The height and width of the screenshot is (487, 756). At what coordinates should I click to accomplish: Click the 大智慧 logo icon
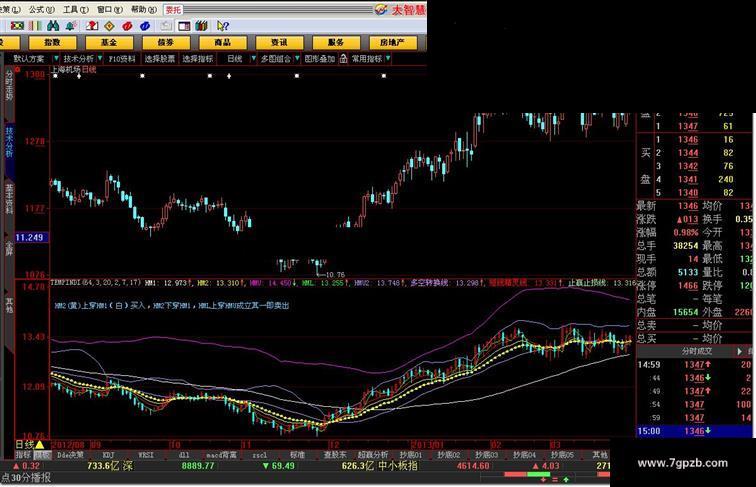[381, 10]
